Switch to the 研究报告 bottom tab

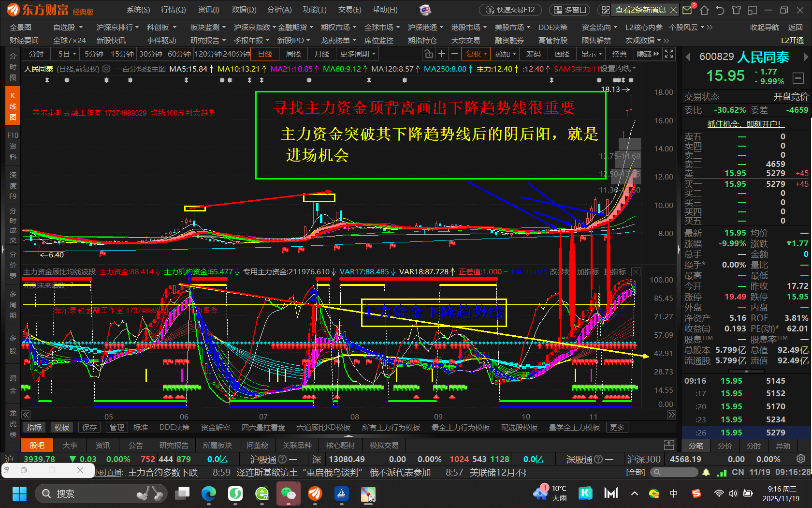pyautogui.click(x=174, y=445)
